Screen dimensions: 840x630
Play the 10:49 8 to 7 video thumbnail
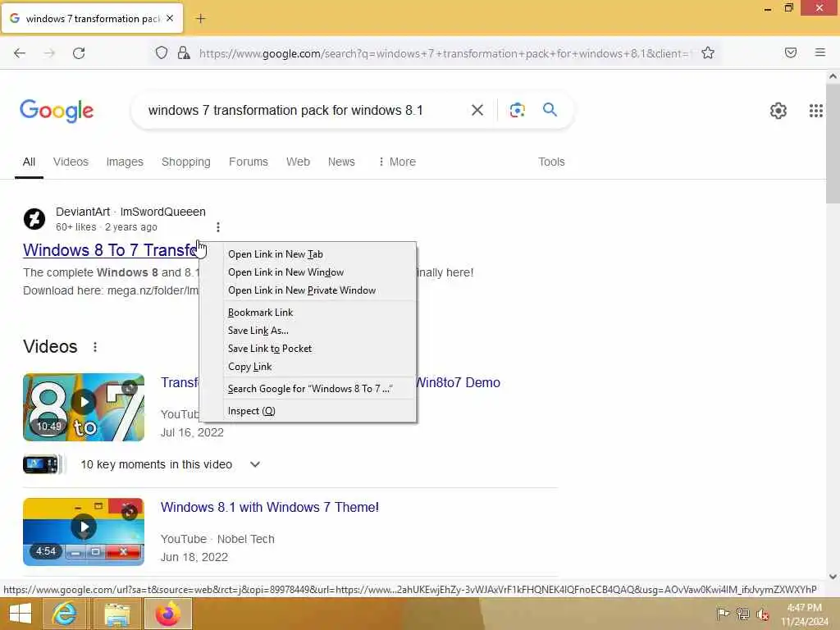point(84,407)
